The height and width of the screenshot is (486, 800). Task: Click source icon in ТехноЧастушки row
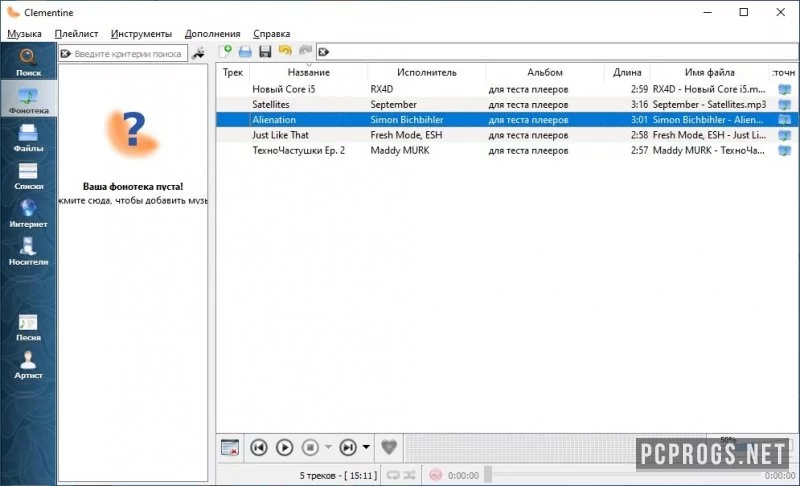784,150
